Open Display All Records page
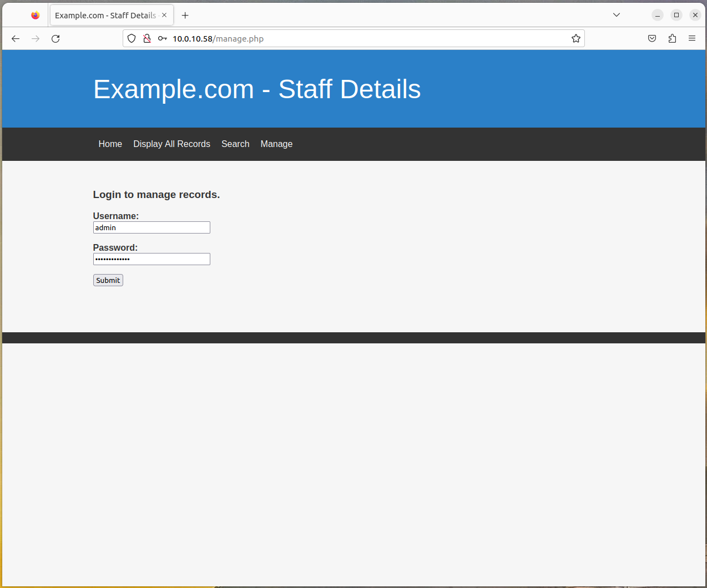This screenshot has width=707, height=588. coord(171,144)
